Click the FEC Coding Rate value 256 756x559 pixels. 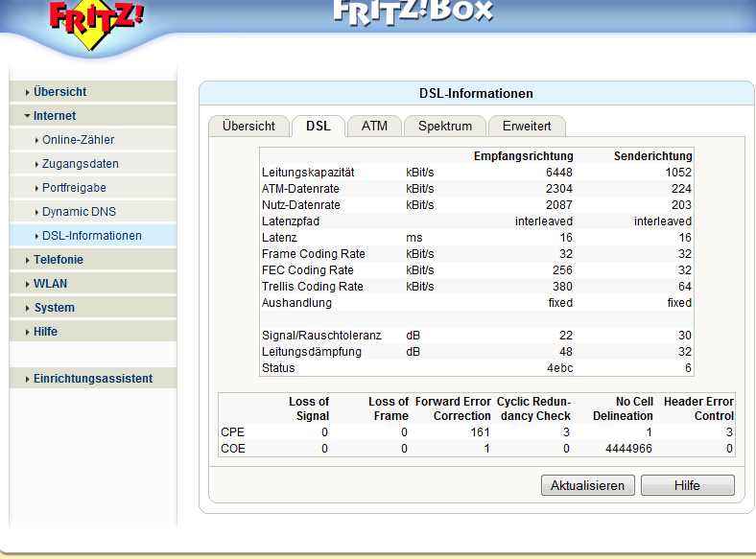(x=562, y=270)
